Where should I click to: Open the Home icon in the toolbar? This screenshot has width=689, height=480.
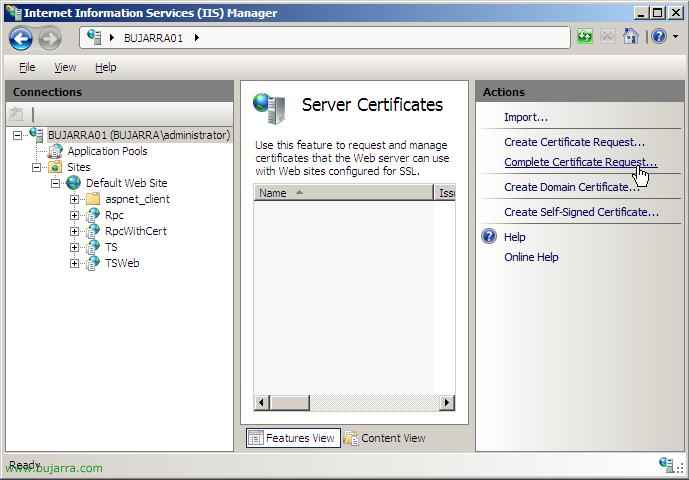point(631,37)
